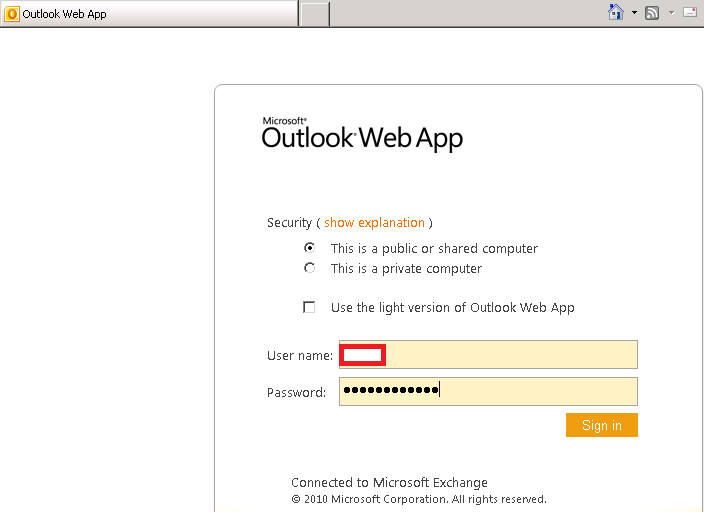Screen dimensions: 704x512
Task: Click the 'show explanation' security link
Action: tap(374, 222)
